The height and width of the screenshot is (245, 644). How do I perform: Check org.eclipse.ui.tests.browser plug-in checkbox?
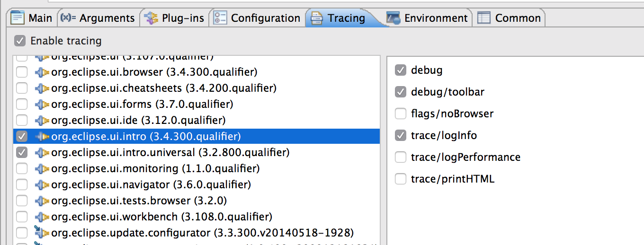tap(22, 201)
